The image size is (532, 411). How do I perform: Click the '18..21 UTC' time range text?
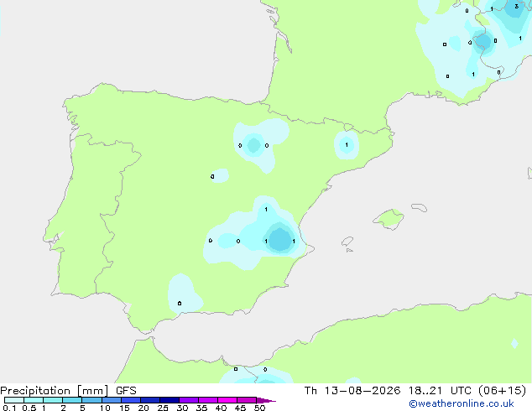pyautogui.click(x=440, y=391)
